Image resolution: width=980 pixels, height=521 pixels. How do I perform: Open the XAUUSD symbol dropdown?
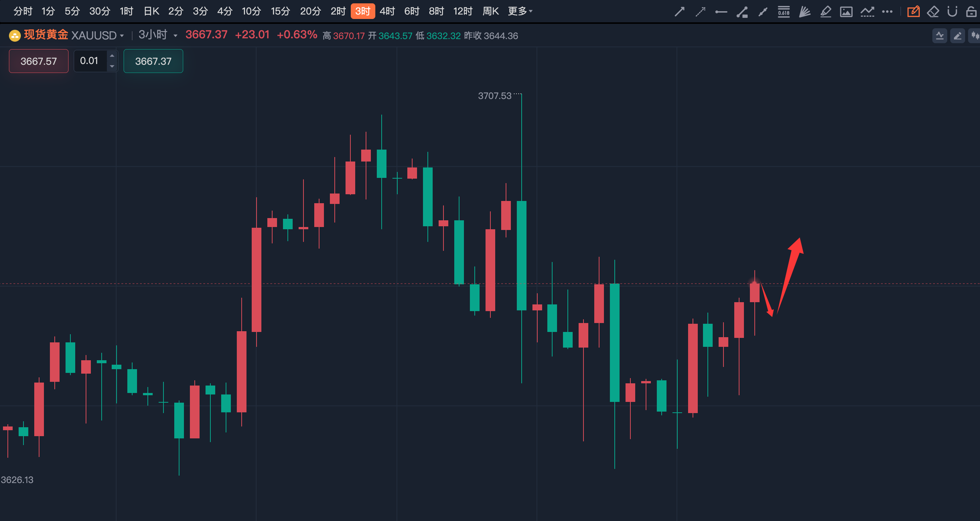[122, 36]
